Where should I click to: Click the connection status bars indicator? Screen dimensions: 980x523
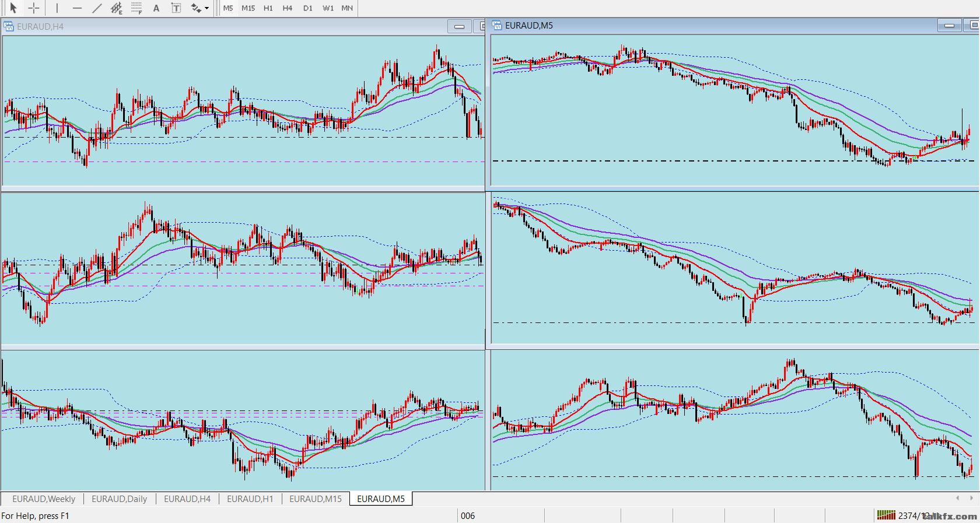coord(886,515)
